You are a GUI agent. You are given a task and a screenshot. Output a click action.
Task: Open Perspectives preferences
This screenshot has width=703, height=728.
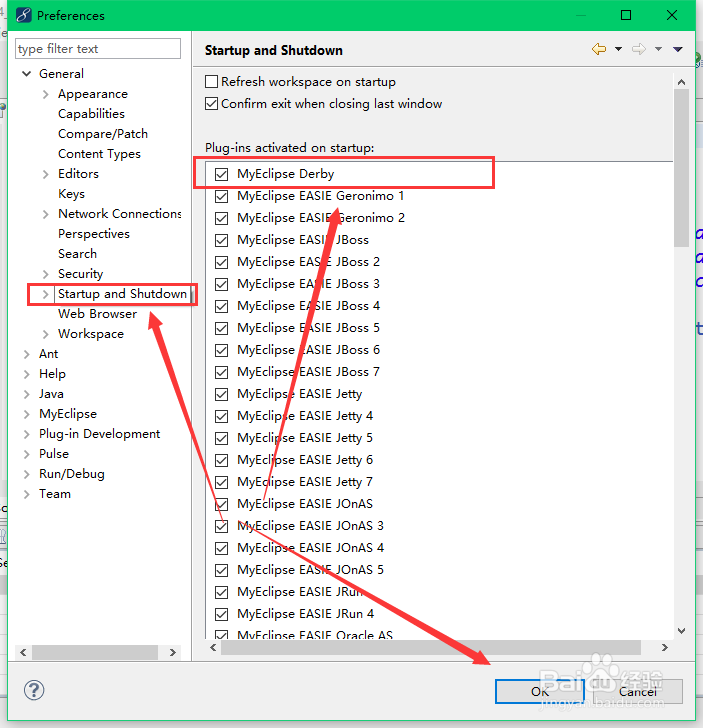(94, 234)
